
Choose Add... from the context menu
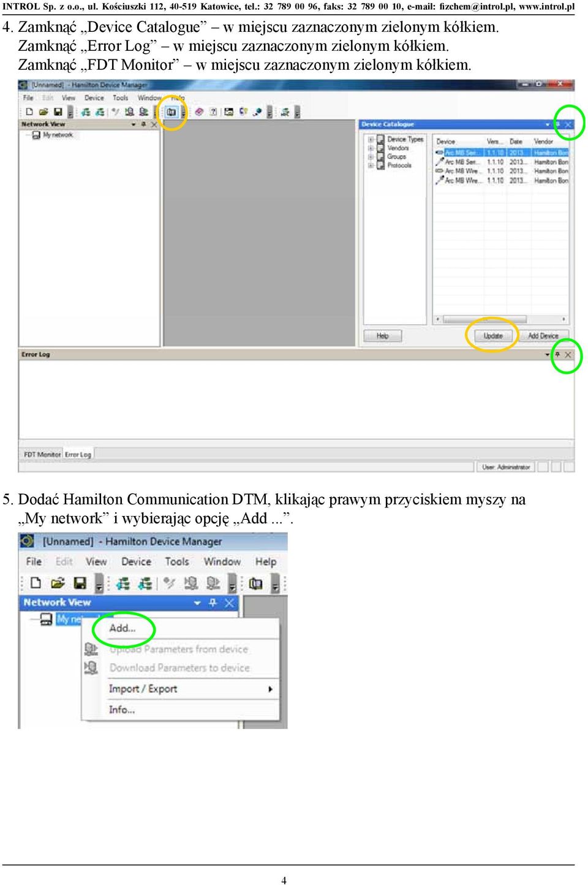click(x=123, y=628)
